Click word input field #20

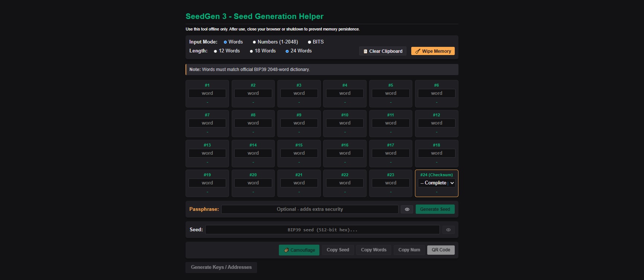click(x=253, y=183)
